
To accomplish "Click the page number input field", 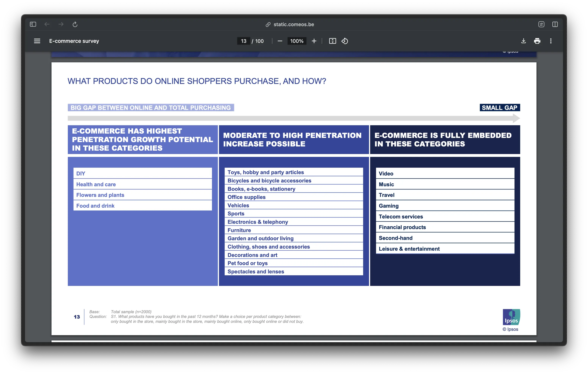I will pyautogui.click(x=243, y=41).
